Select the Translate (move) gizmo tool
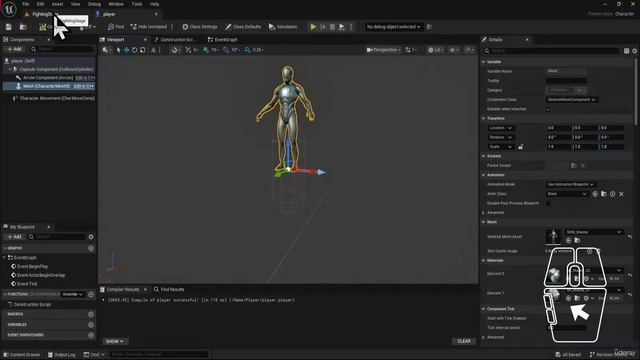The width and height of the screenshot is (640, 360). click(127, 50)
